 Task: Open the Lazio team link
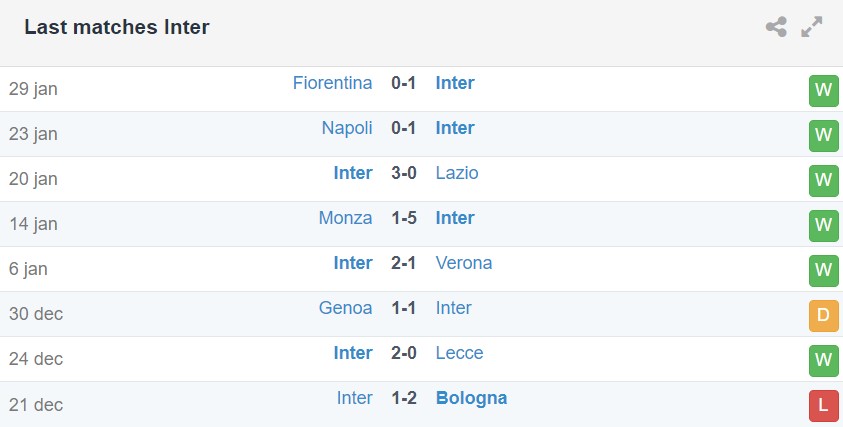coord(457,173)
